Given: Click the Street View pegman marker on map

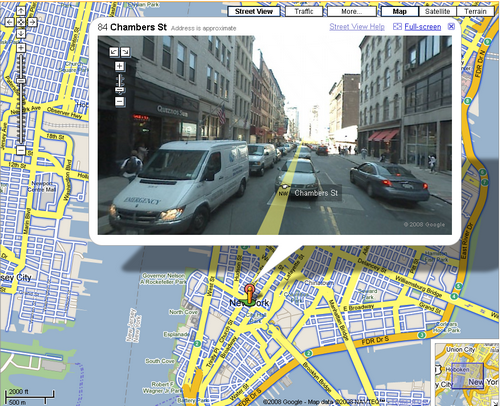Looking at the screenshot, I should tap(249, 295).
